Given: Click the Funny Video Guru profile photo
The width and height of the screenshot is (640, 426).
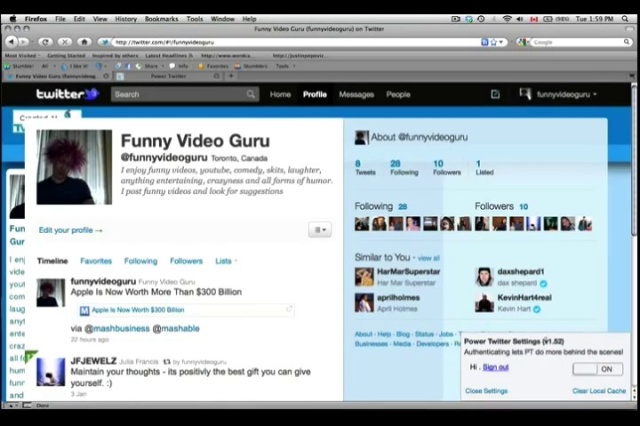Looking at the screenshot, I should click(x=74, y=167).
